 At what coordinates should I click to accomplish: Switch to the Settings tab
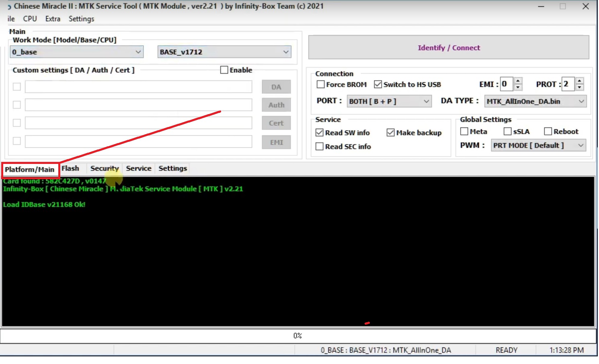(173, 168)
